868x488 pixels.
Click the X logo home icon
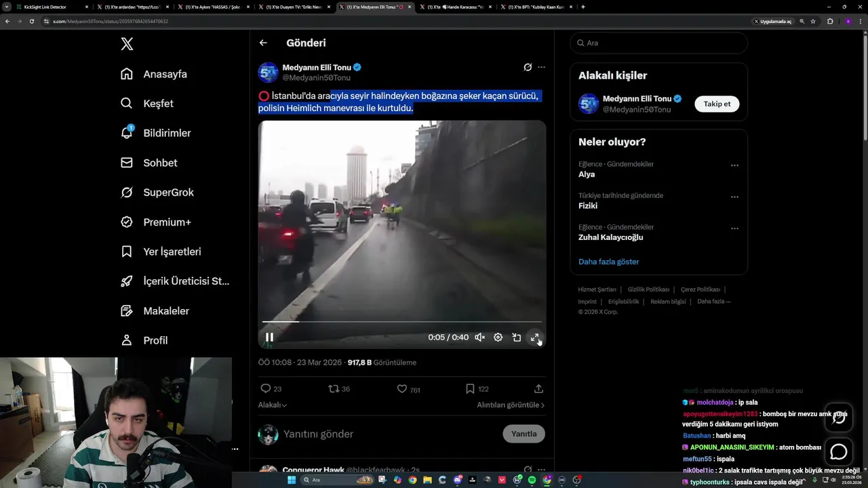point(127,44)
